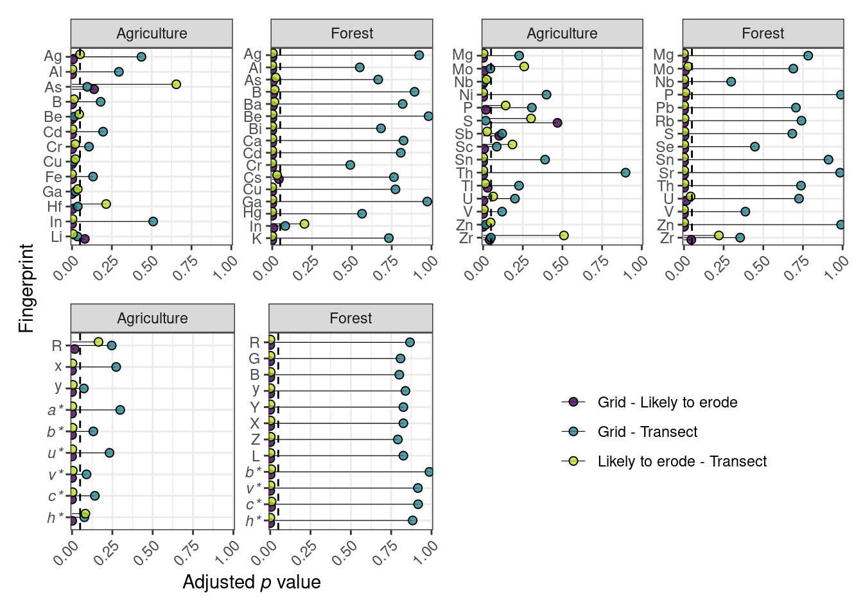Select the teal a* point in the bottom Agriculture panel

[x=120, y=410]
